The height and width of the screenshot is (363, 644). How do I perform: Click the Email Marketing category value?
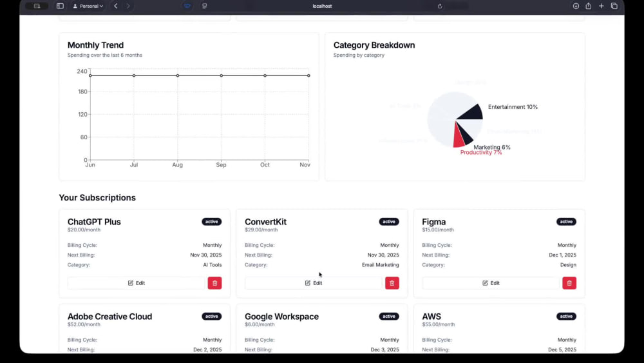[381, 265]
